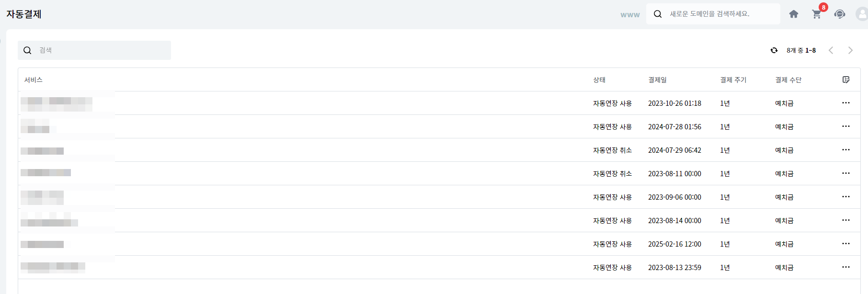
Task: Open more options for 2023-10-26 01:18 row
Action: pyautogui.click(x=846, y=103)
